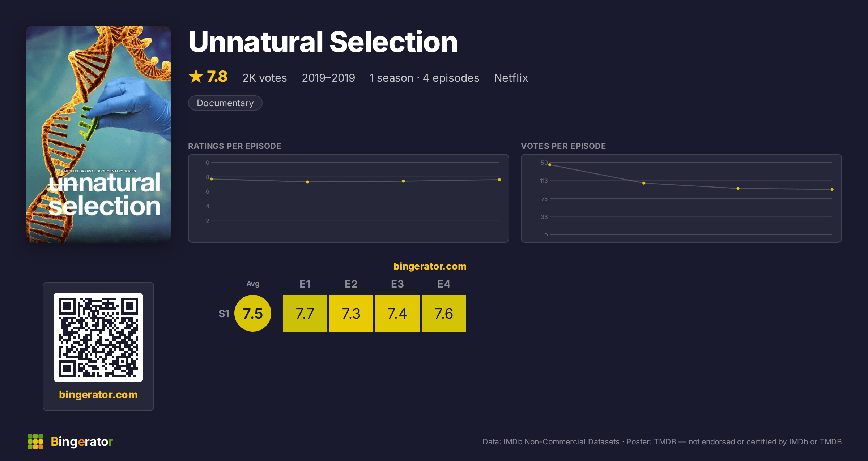
Task: Click the QR code image
Action: [x=98, y=337]
